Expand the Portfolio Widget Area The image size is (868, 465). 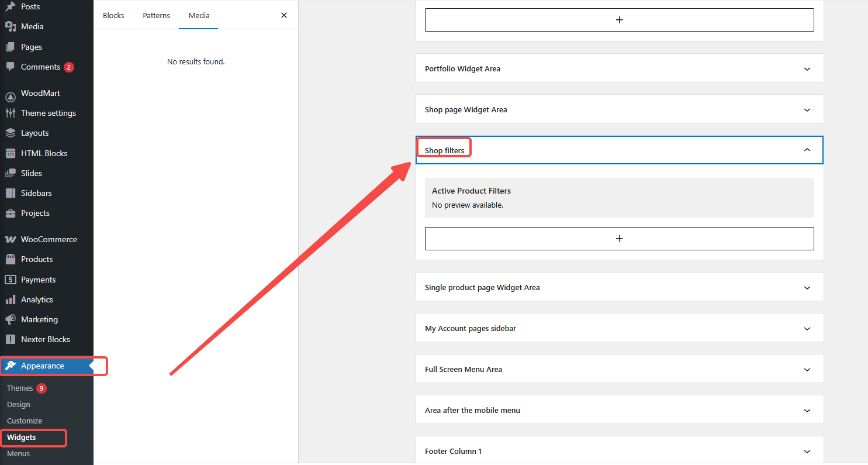(807, 69)
